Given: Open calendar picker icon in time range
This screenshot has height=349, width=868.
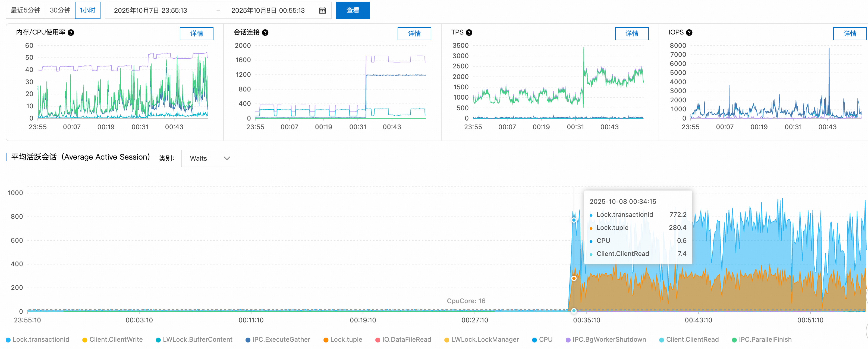Looking at the screenshot, I should 322,10.
